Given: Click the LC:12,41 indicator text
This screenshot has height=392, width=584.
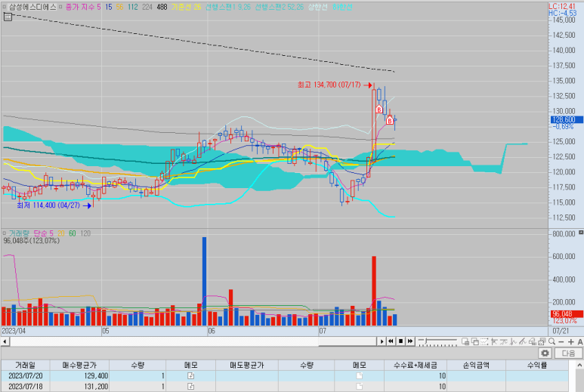Looking at the screenshot, I should pyautogui.click(x=562, y=6).
